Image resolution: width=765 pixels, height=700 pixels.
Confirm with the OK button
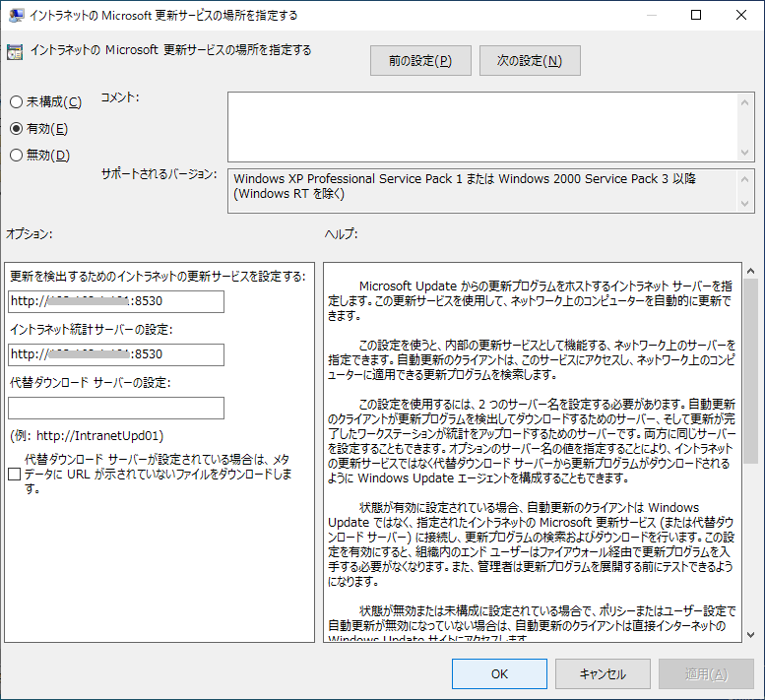499,673
